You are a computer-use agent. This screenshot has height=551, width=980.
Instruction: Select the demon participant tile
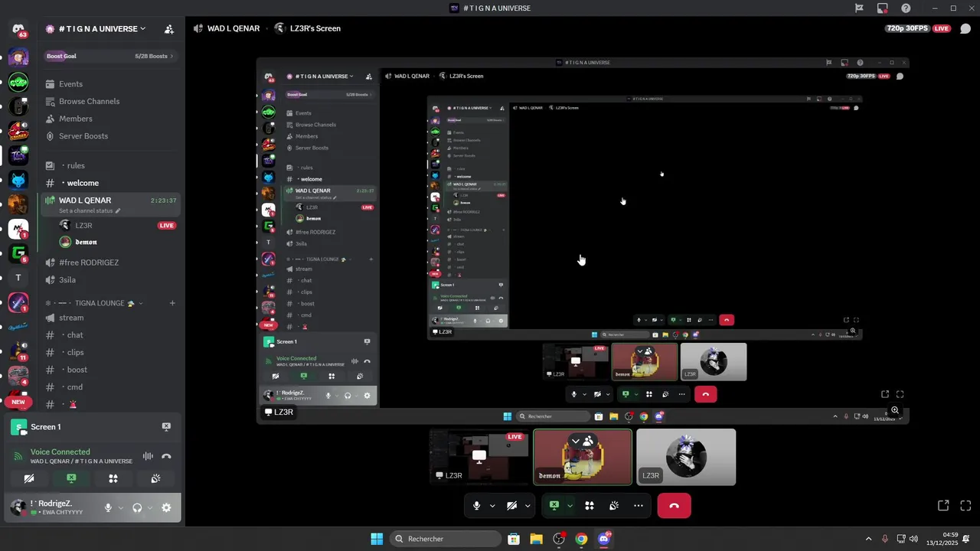583,457
